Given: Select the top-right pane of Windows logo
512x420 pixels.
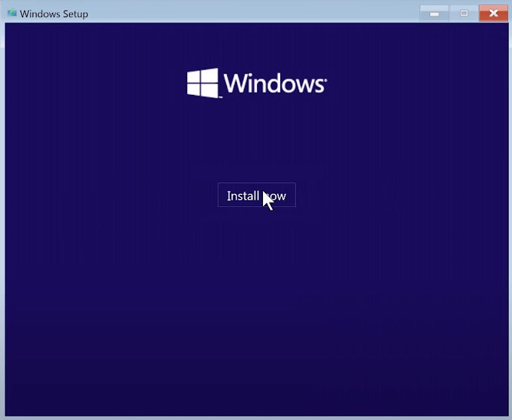Looking at the screenshot, I should [x=210, y=75].
